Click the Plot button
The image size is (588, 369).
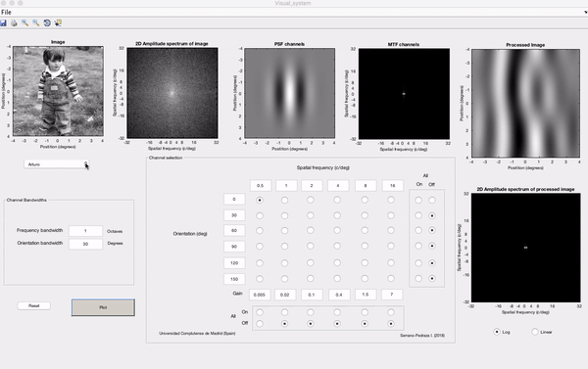pyautogui.click(x=103, y=307)
